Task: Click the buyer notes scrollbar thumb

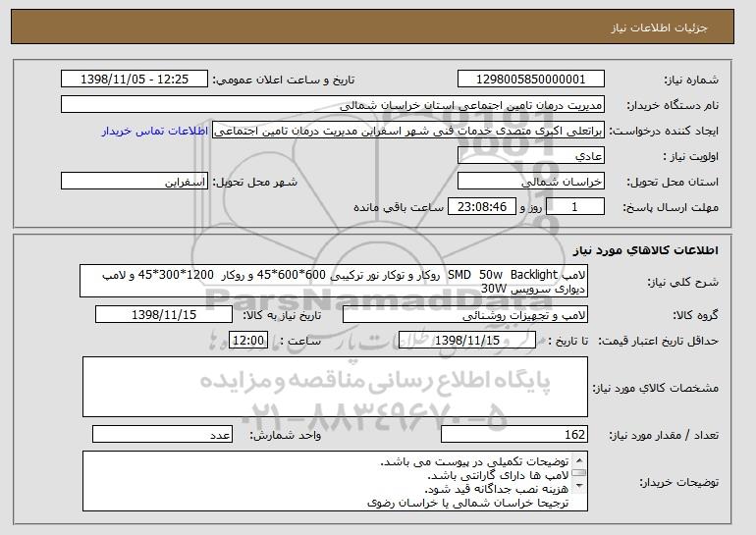Action: point(579,473)
